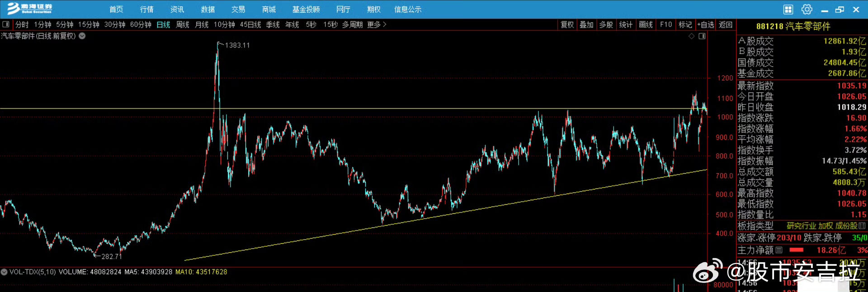Open detail list icon next to 主力净额
Viewport: 868px width, 292px height.
click(779, 250)
